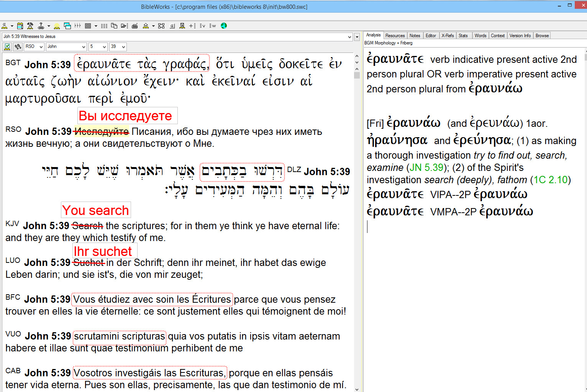Open the X-Refs tab

click(x=448, y=36)
